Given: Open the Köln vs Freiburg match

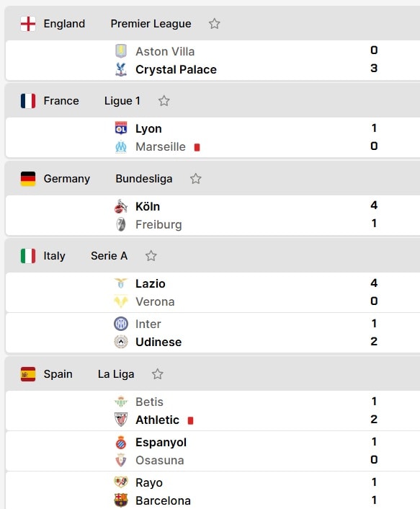Looking at the screenshot, I should point(213,216).
